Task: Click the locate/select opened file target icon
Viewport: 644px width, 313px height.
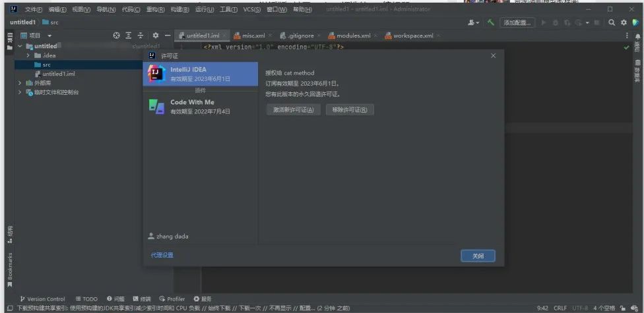Action: (116, 36)
